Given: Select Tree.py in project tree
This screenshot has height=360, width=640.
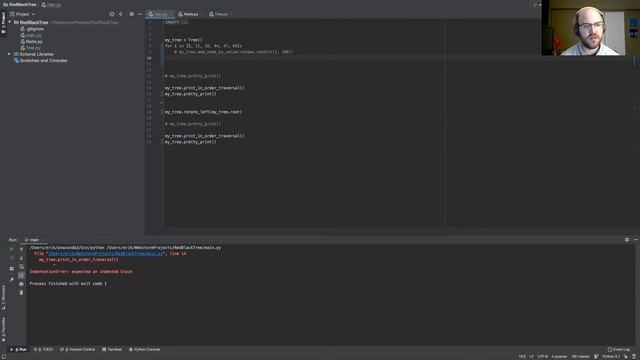Looking at the screenshot, I should 31,48.
